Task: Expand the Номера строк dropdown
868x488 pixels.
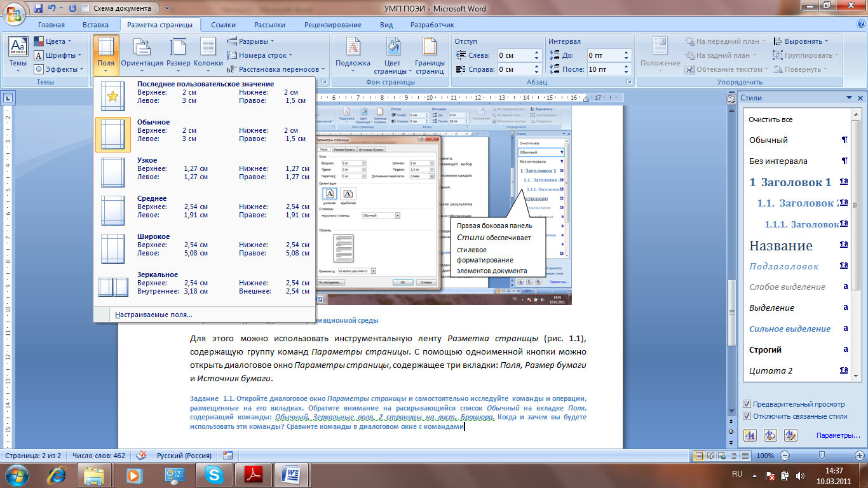Action: (x=261, y=55)
